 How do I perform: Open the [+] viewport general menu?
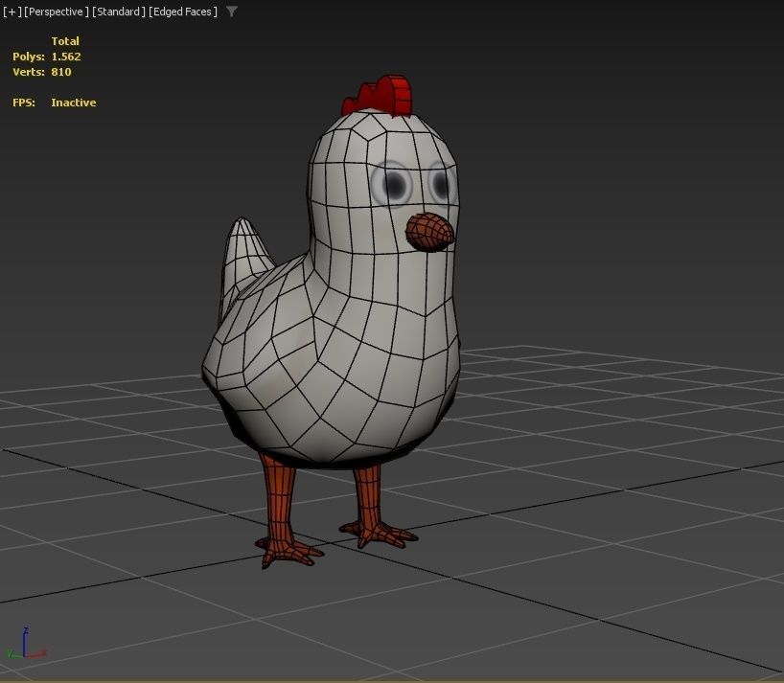[x=12, y=11]
